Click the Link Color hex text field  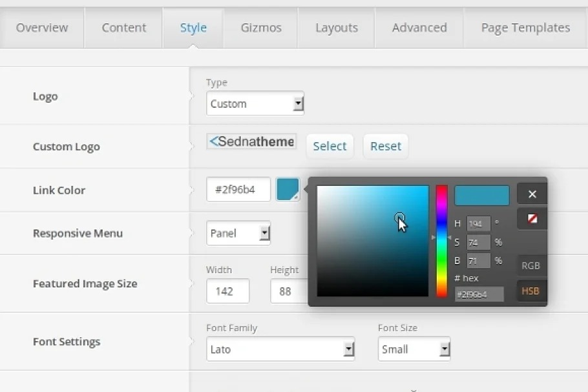[238, 190]
